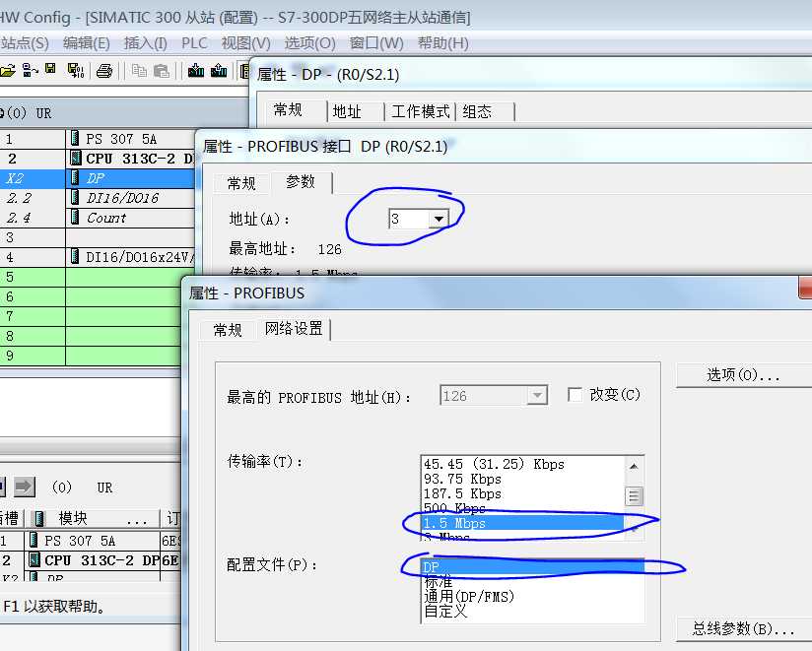This screenshot has width=812, height=651.
Task: Click the CPU 313C-2 row in rack
Action: click(x=98, y=159)
